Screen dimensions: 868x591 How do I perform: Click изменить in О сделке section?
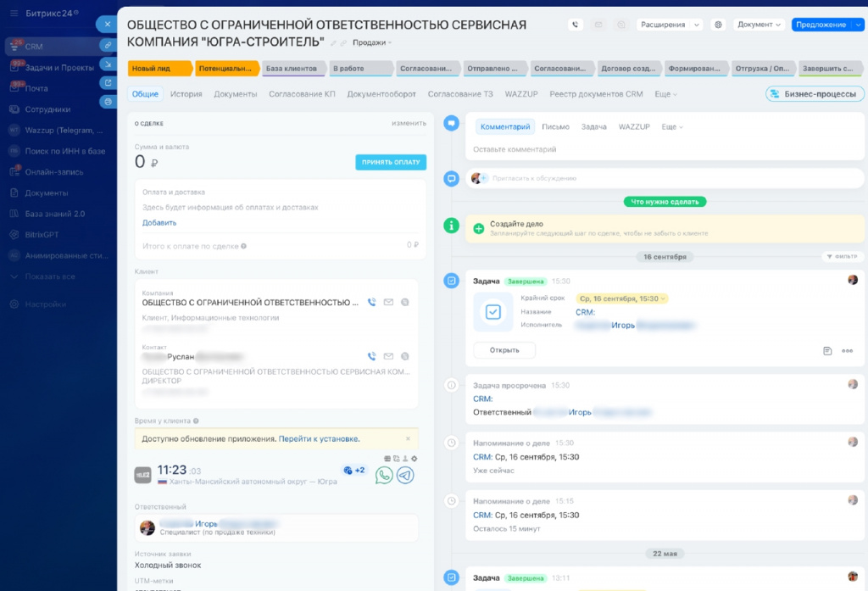coord(409,123)
